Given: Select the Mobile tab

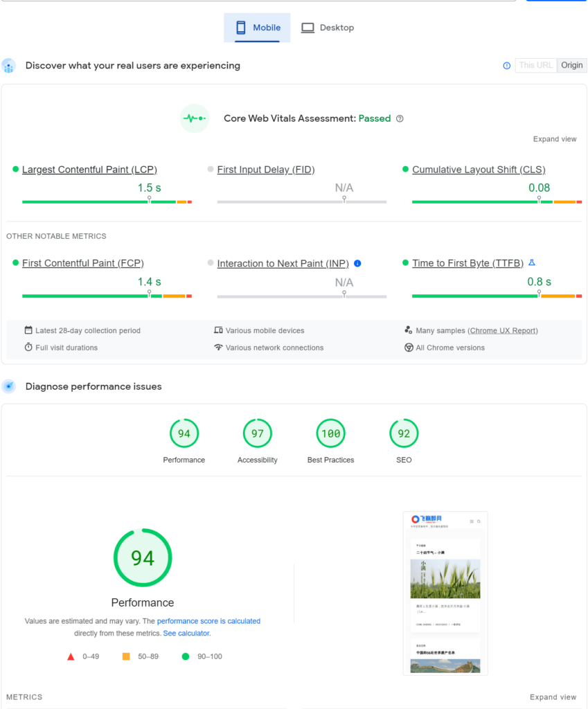Looking at the screenshot, I should click(x=257, y=28).
